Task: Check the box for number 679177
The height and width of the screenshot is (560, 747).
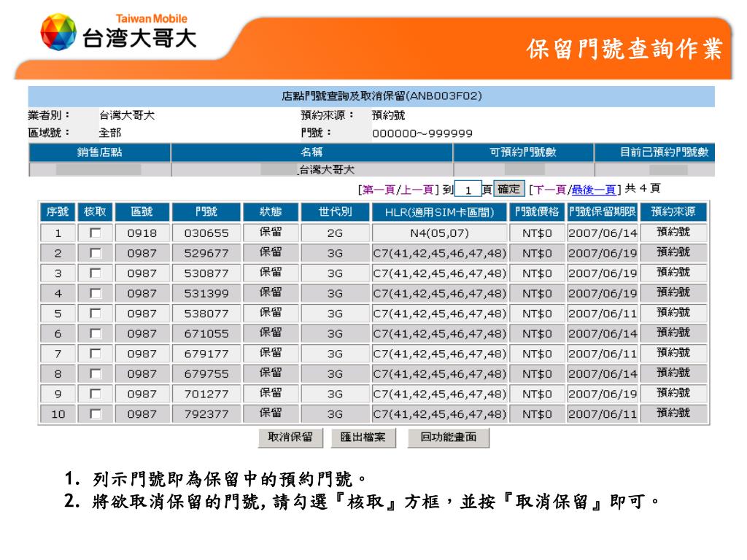Action: pyautogui.click(x=96, y=354)
